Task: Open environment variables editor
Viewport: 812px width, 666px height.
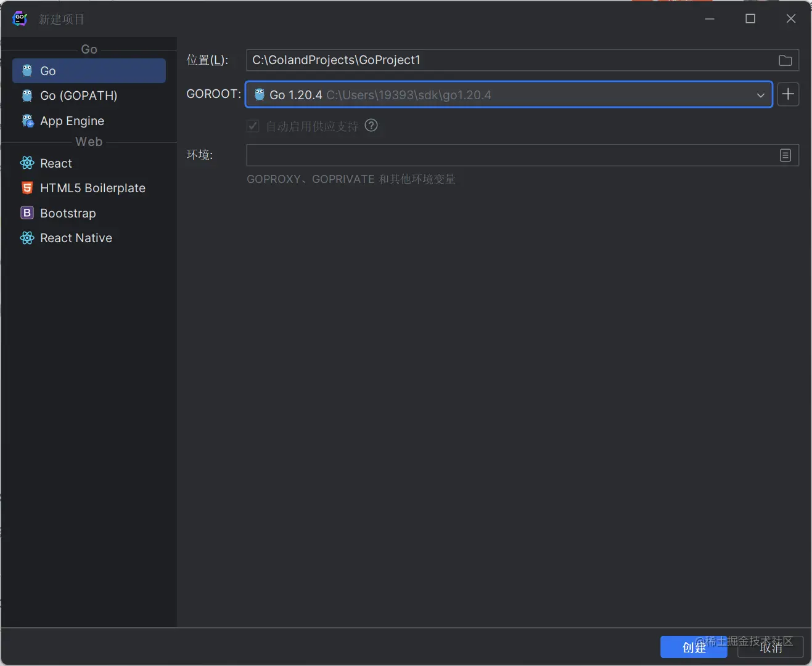Action: tap(785, 155)
